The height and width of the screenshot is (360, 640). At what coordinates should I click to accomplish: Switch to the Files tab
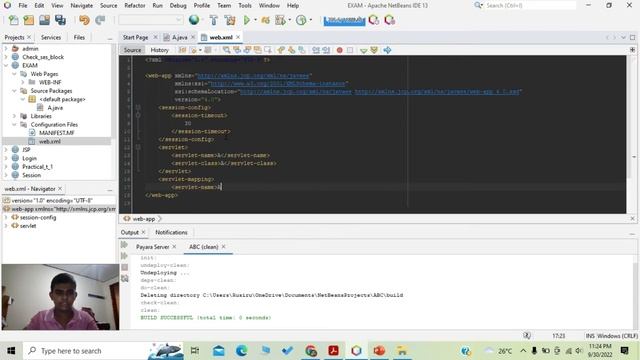[x=79, y=37]
